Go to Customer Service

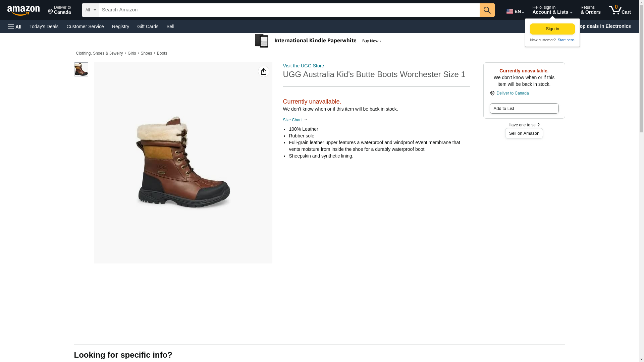pos(85,26)
